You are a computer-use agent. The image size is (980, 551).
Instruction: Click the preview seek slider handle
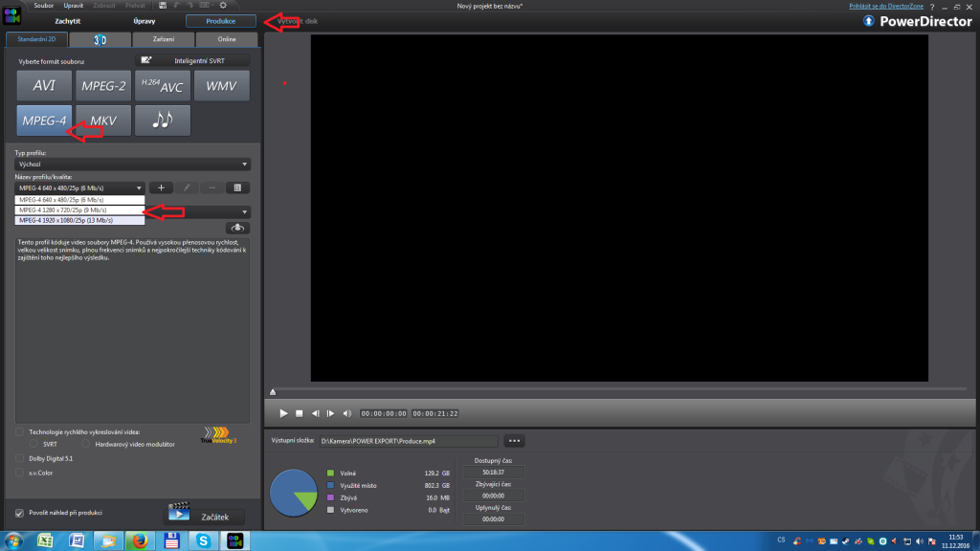click(x=273, y=391)
